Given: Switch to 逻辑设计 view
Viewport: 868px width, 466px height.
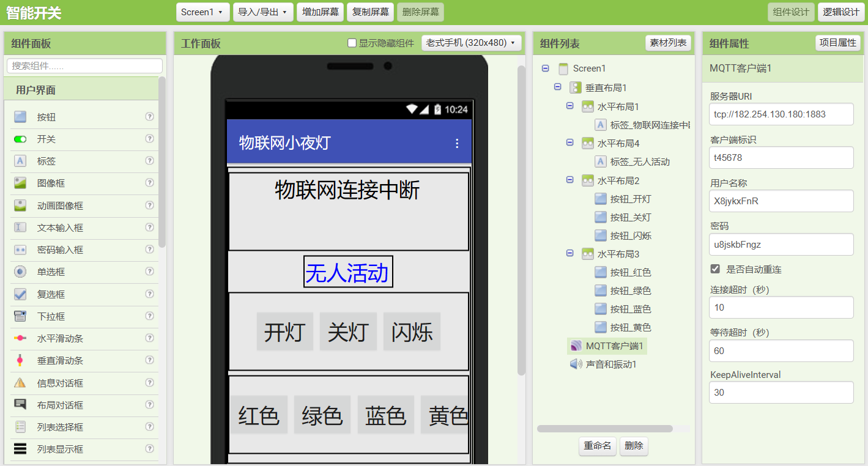Looking at the screenshot, I should point(841,12).
